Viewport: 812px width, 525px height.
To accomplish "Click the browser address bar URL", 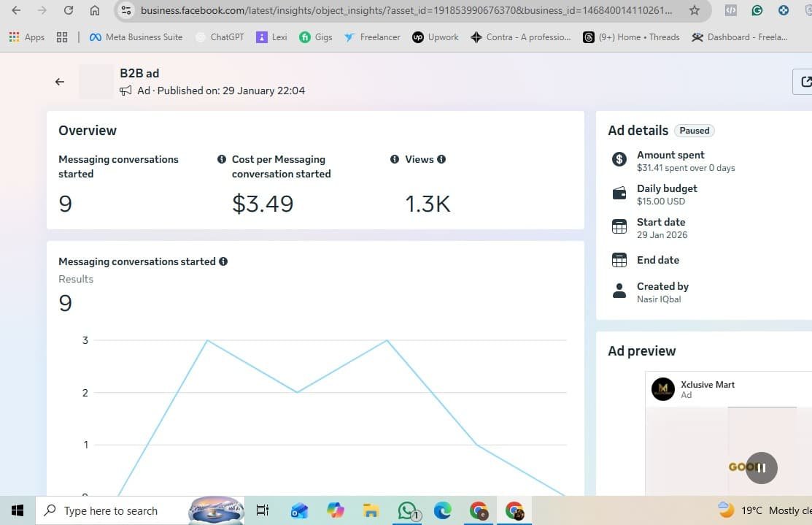I will point(406,10).
